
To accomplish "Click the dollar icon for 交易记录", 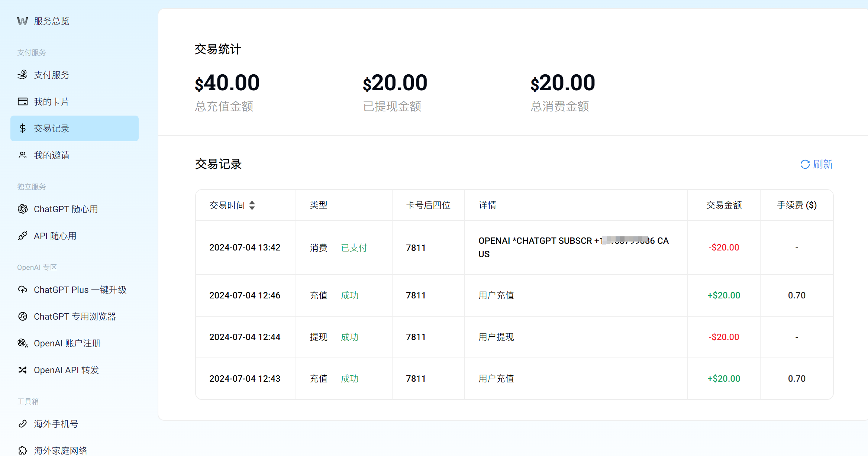I will point(23,128).
